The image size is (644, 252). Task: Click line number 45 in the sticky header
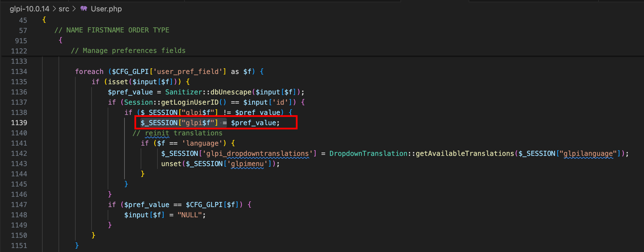click(x=23, y=20)
